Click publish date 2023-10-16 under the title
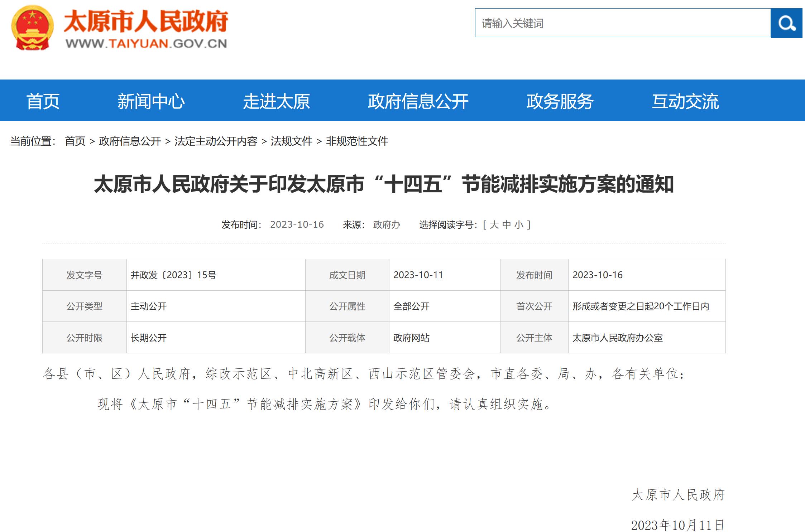 click(297, 224)
